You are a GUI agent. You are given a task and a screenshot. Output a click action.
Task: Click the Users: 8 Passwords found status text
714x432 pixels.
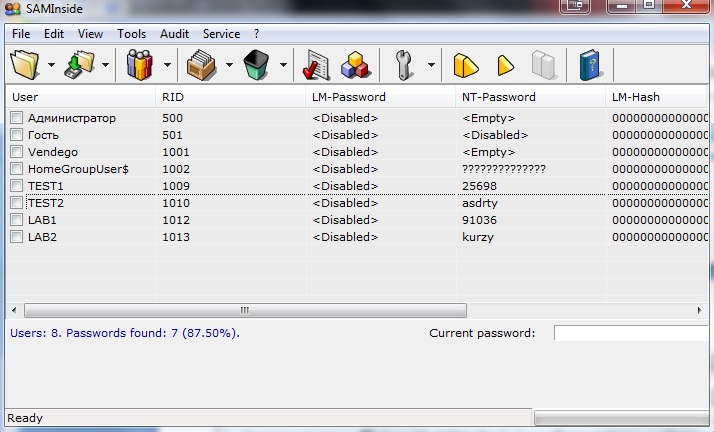pos(125,333)
